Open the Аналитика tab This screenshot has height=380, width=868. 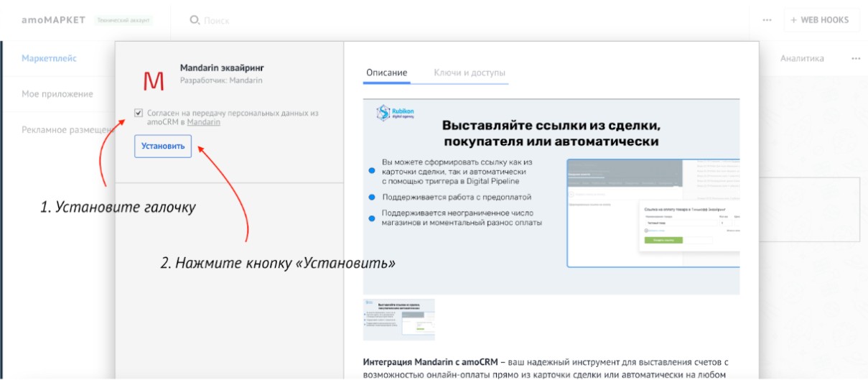[x=802, y=59]
